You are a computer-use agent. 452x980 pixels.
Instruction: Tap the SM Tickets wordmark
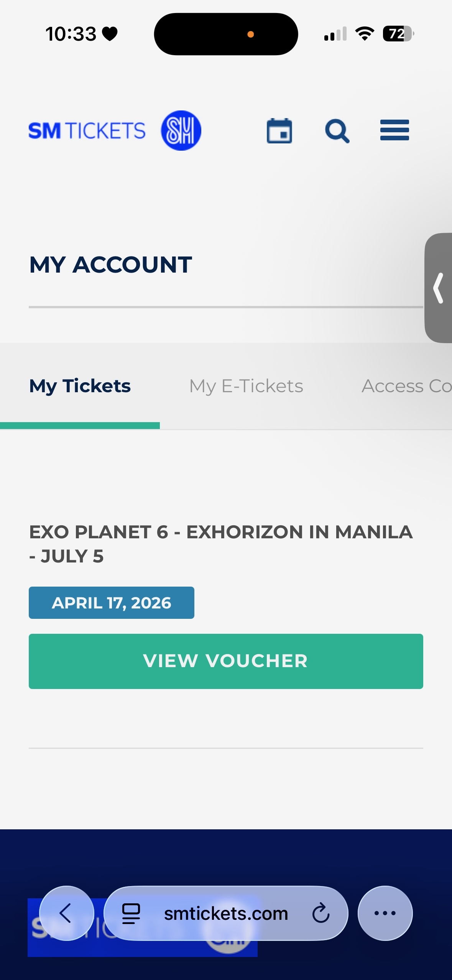pos(87,131)
